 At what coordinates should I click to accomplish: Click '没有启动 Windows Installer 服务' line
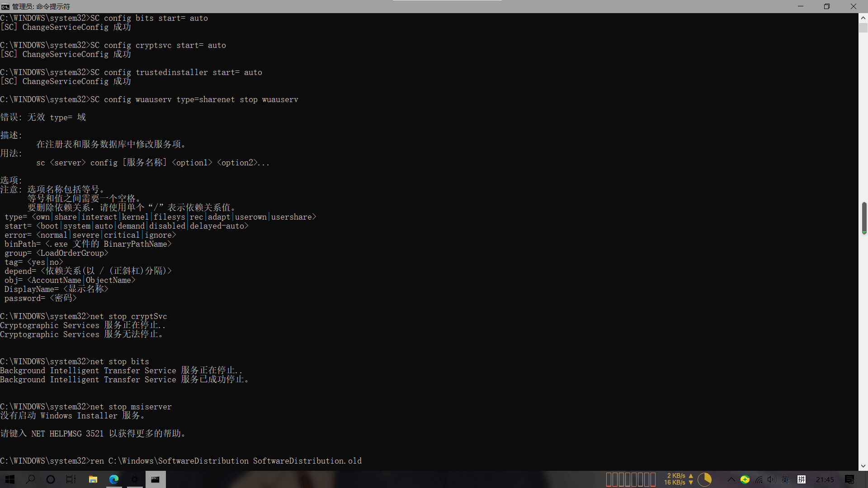[x=72, y=416]
